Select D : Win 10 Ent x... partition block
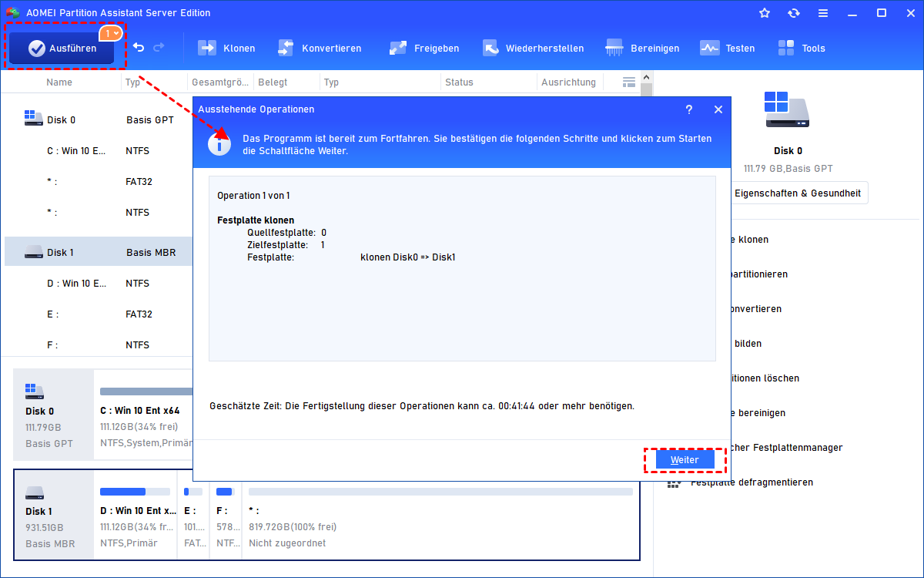This screenshot has width=924, height=578. point(136,514)
